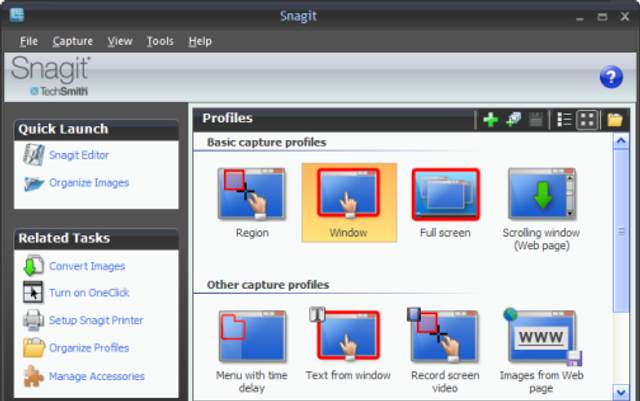This screenshot has width=640, height=401.
Task: Open the Snagit help question mark
Action: (610, 77)
